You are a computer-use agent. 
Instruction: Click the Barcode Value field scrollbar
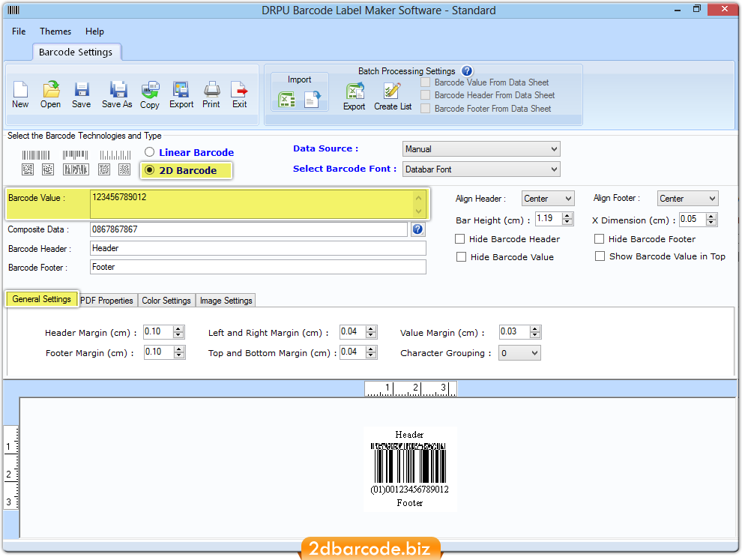[419, 204]
